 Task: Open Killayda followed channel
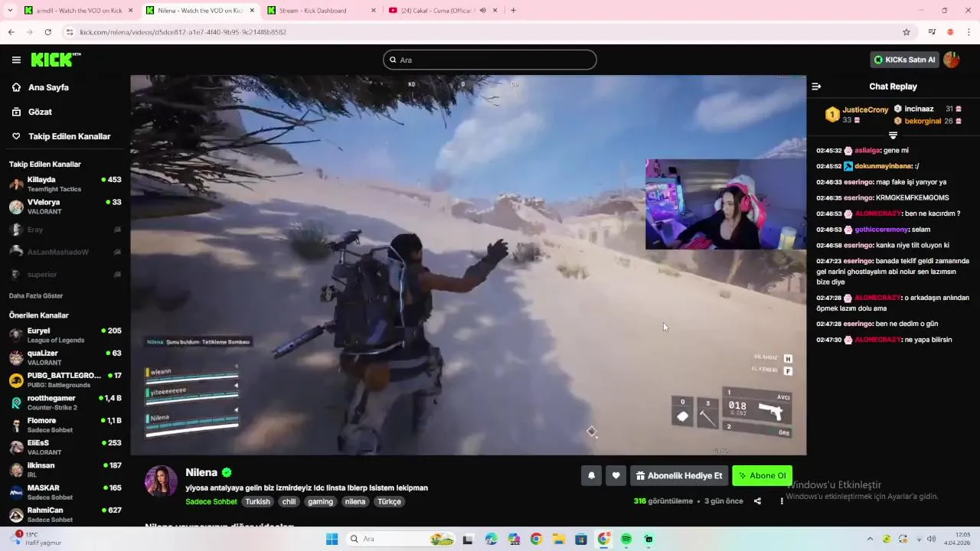[65, 184]
